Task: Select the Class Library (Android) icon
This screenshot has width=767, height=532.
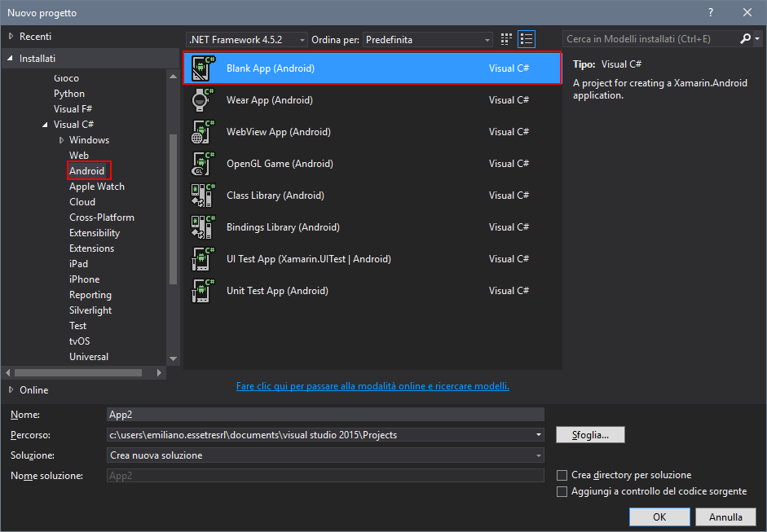Action: [203, 196]
